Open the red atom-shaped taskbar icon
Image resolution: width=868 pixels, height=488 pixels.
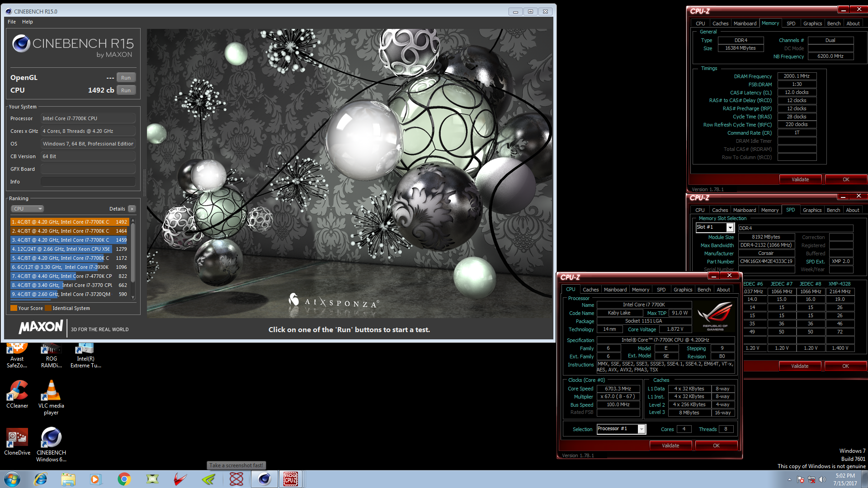[236, 479]
